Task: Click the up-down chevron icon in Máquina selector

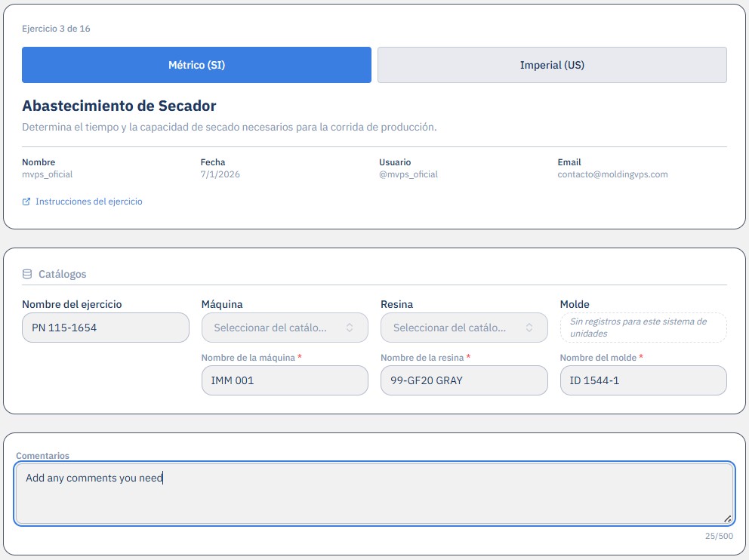Action: click(350, 328)
